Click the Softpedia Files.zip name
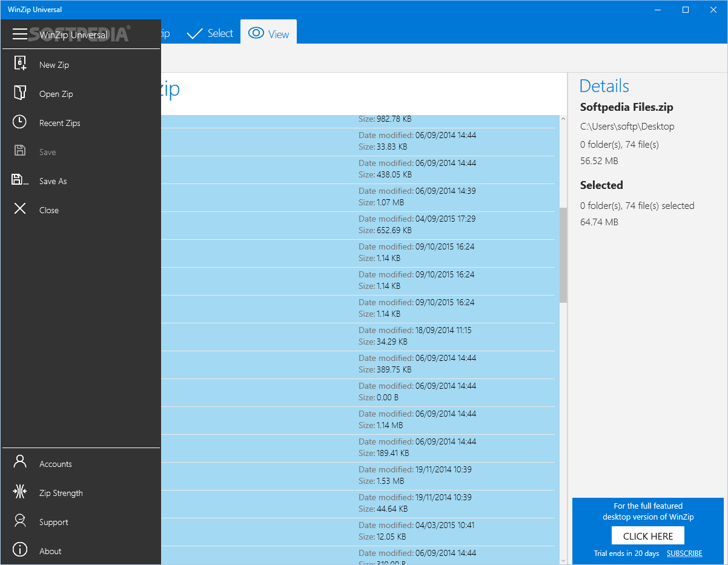 pos(626,107)
